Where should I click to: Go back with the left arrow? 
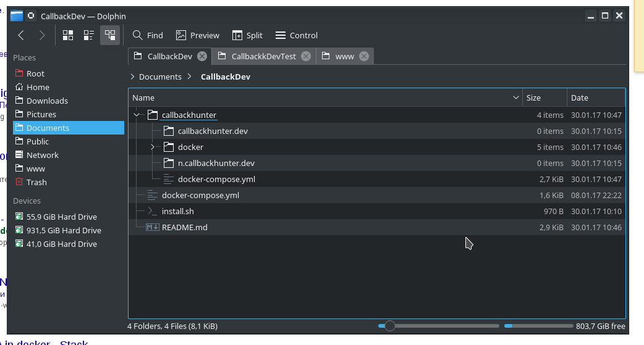(x=22, y=35)
